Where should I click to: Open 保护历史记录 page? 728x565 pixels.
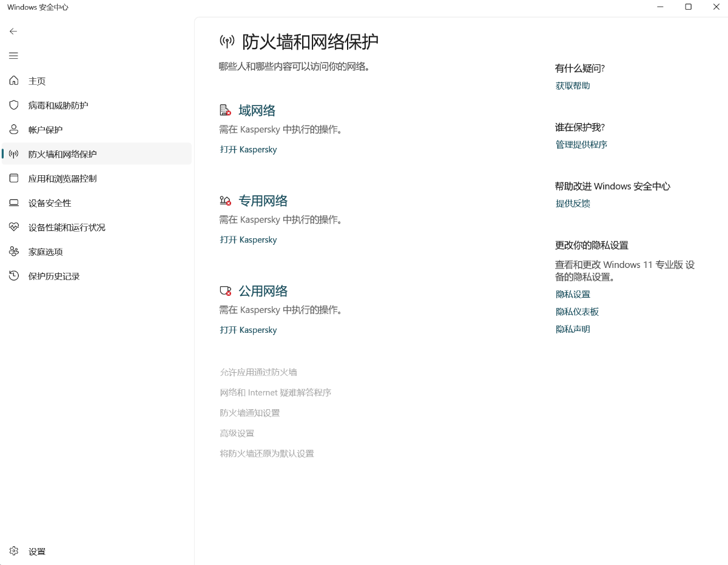click(96, 276)
